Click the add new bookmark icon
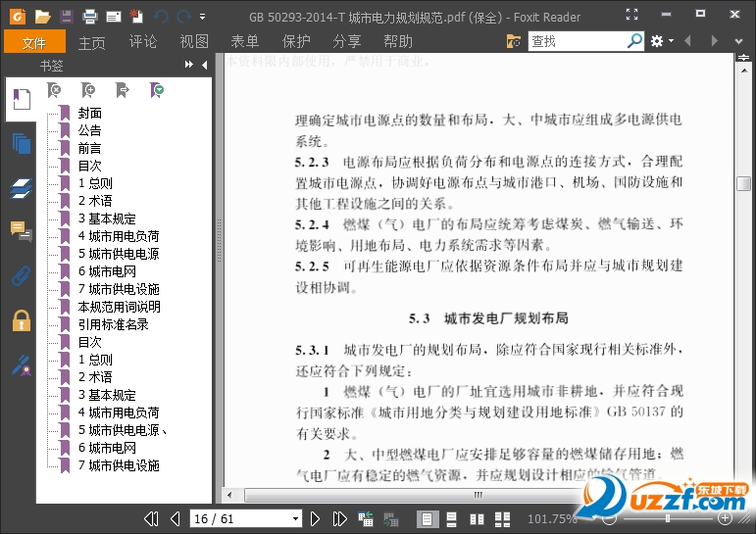This screenshot has width=756, height=534. pos(88,90)
